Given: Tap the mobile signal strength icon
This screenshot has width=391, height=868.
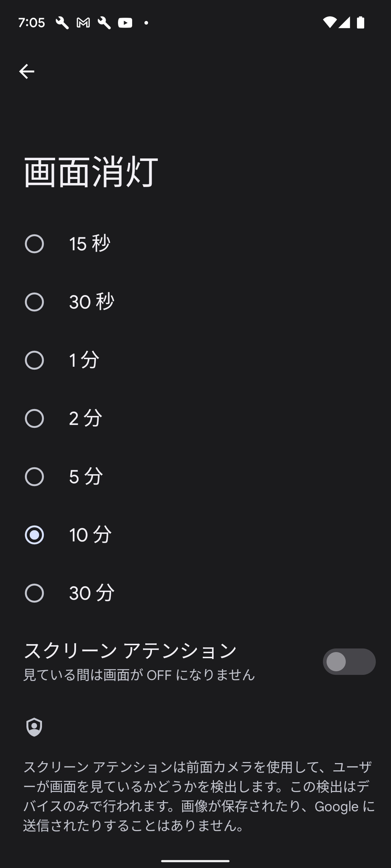Looking at the screenshot, I should [x=344, y=22].
